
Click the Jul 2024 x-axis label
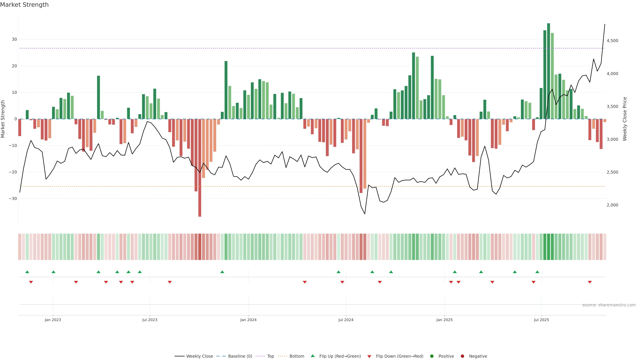click(x=346, y=320)
